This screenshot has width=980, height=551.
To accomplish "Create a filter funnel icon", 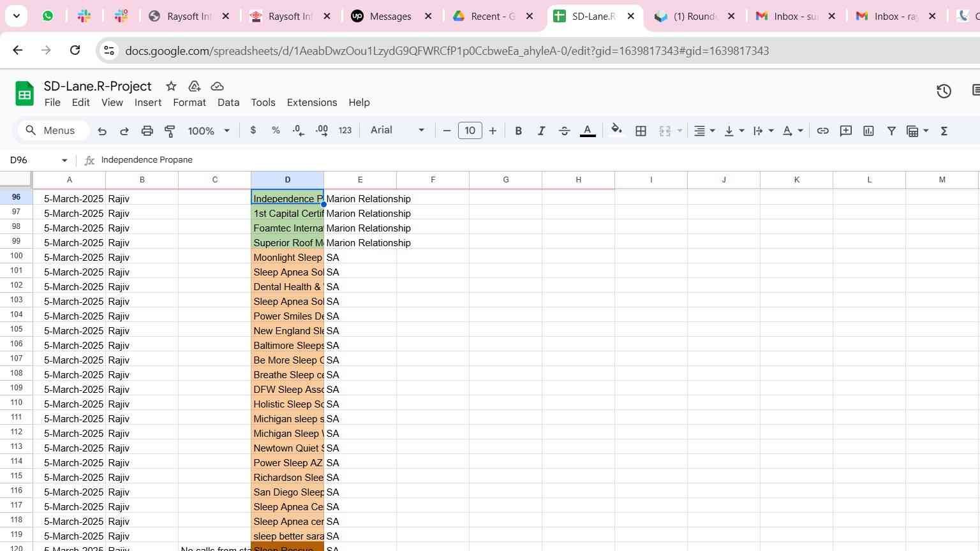I will click(891, 131).
